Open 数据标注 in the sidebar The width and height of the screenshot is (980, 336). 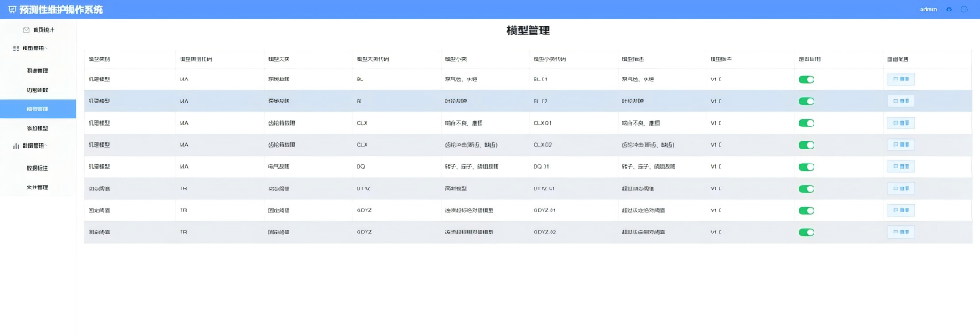tap(37, 168)
